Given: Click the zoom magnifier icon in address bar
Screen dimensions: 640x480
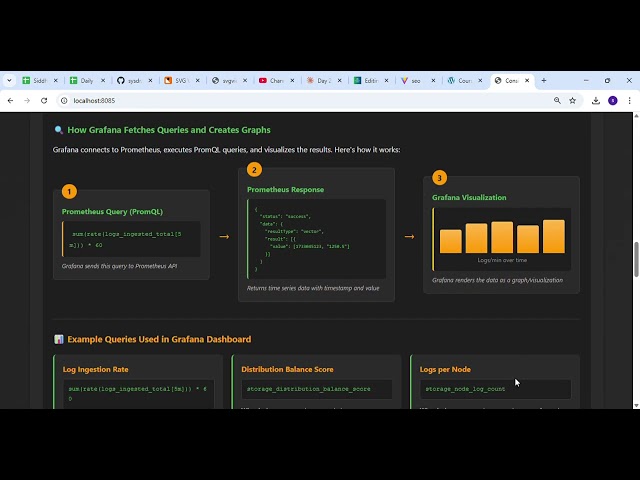Looking at the screenshot, I should (557, 100).
